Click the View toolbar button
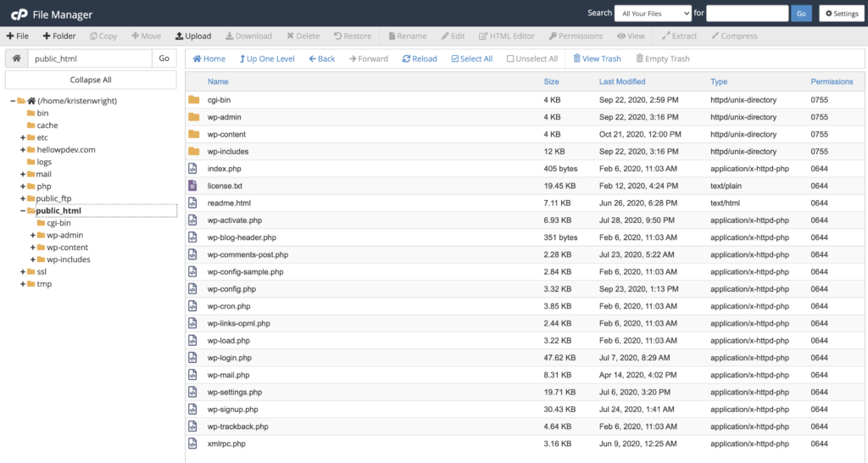This screenshot has height=463, width=868. 631,36
